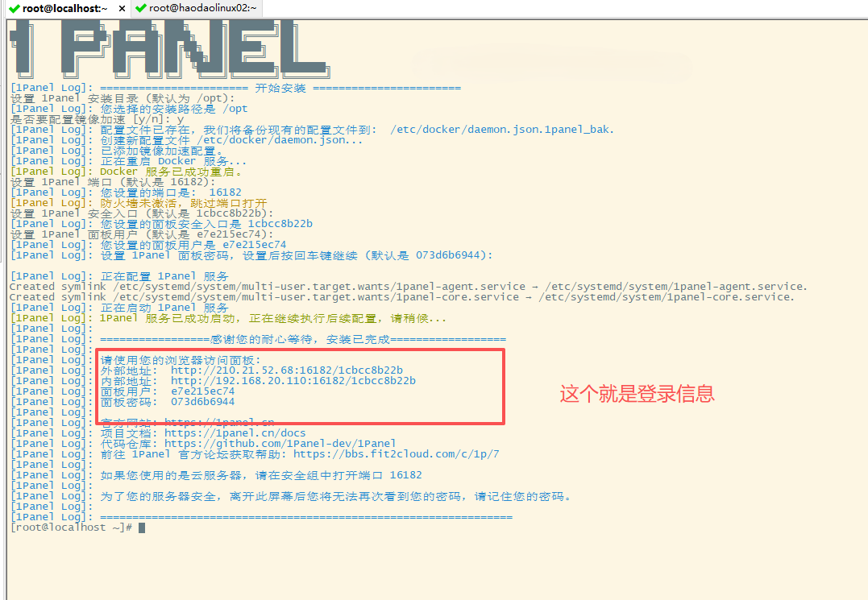Click the red annotation text 这个就是登录信息
Screen dimensions: 868x600
[x=637, y=394]
